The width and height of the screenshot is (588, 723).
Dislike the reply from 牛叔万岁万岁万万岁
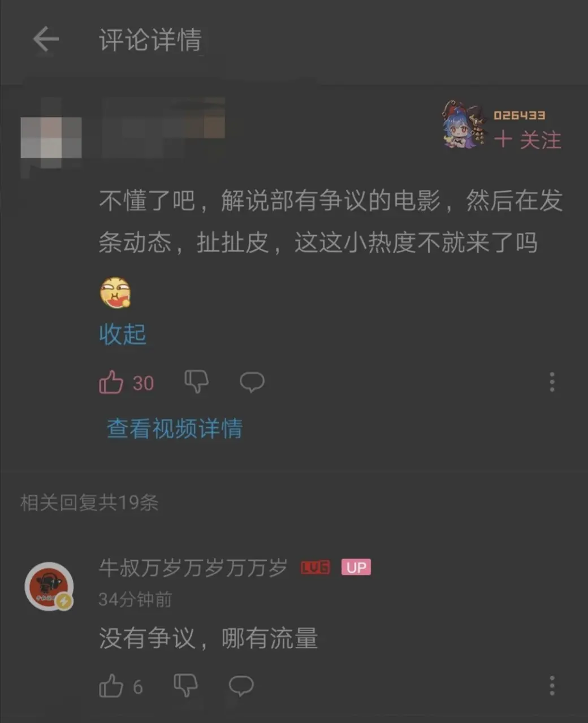(185, 685)
